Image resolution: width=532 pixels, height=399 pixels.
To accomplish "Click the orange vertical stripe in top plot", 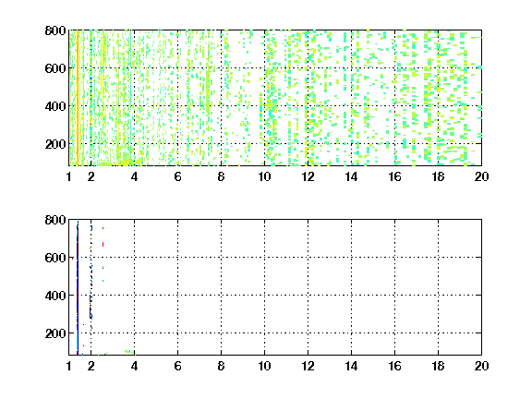I will point(78,98).
